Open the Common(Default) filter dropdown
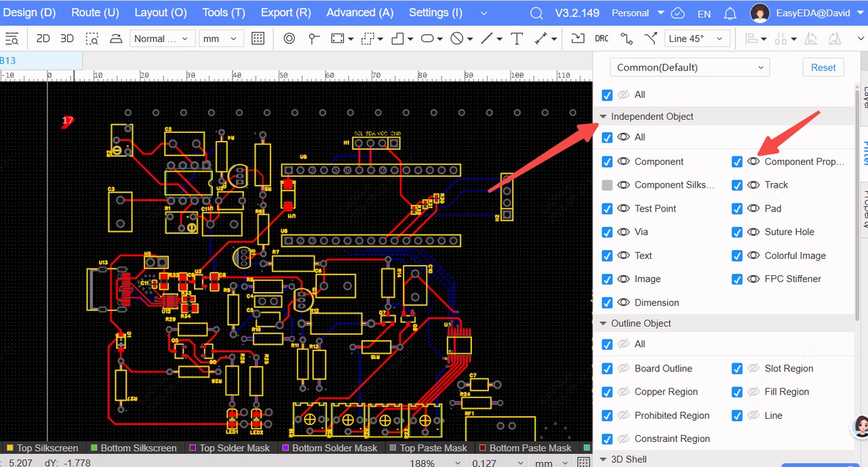Image resolution: width=868 pixels, height=467 pixels. (x=690, y=67)
